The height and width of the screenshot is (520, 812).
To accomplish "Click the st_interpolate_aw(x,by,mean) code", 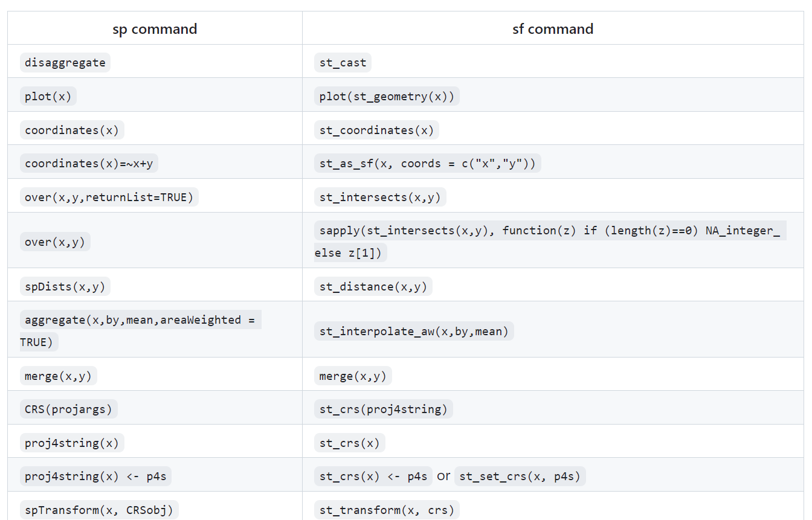I will [x=414, y=331].
